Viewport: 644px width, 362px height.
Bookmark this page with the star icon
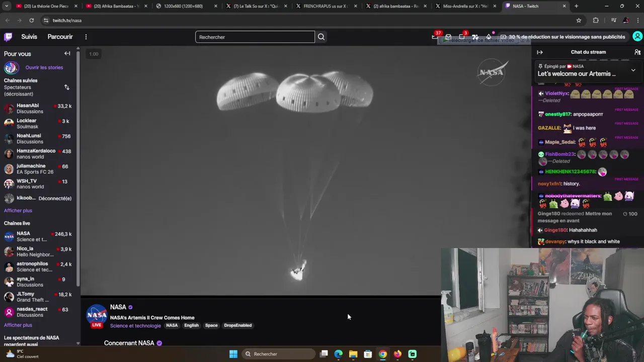pos(579,20)
